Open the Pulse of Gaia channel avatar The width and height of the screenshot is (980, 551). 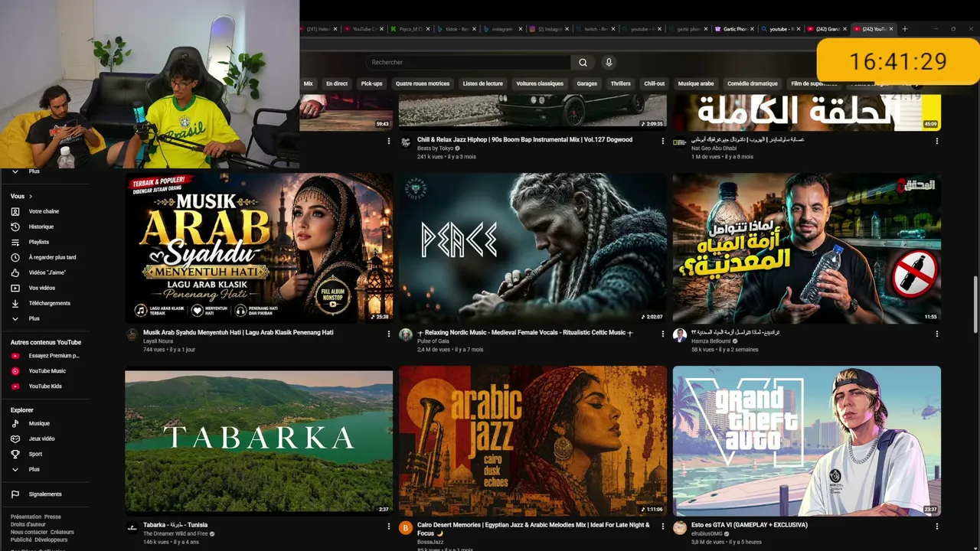tap(406, 335)
